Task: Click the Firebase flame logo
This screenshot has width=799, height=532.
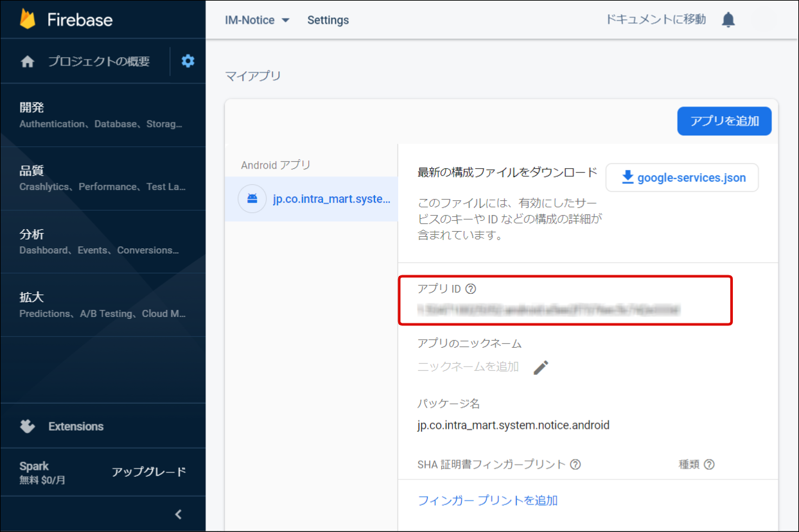Action: (28, 19)
